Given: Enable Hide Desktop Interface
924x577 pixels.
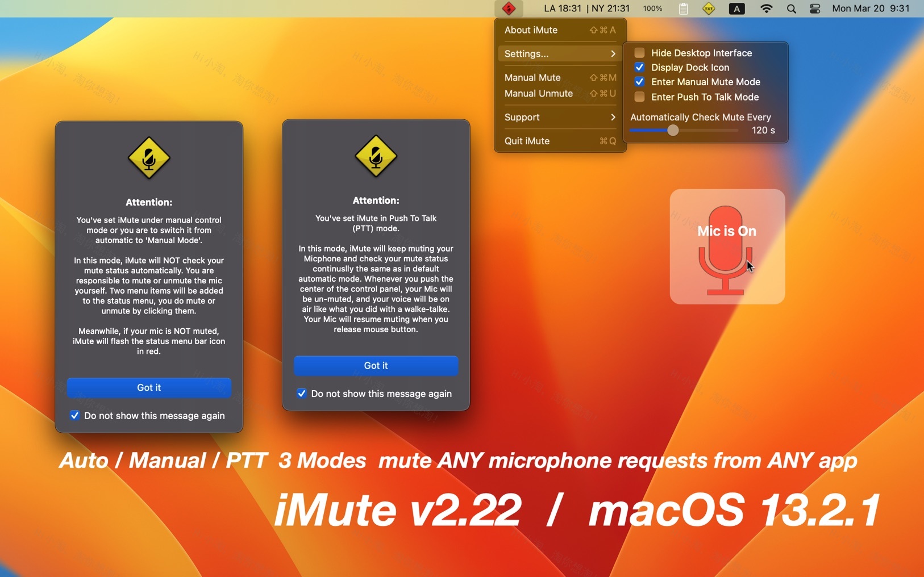Looking at the screenshot, I should [x=639, y=52].
